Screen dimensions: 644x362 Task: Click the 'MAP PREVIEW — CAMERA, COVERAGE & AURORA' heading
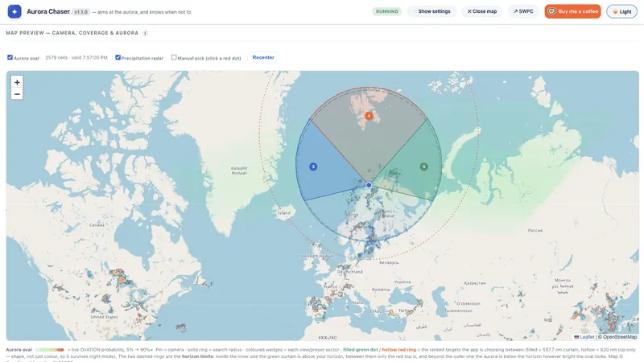pyautogui.click(x=72, y=33)
